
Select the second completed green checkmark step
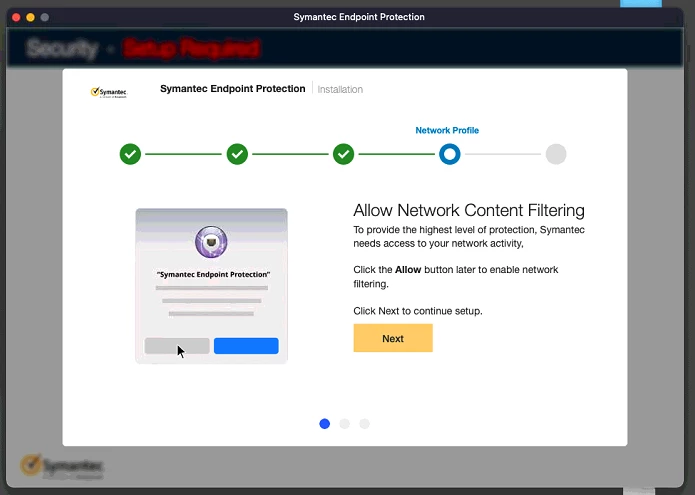237,154
